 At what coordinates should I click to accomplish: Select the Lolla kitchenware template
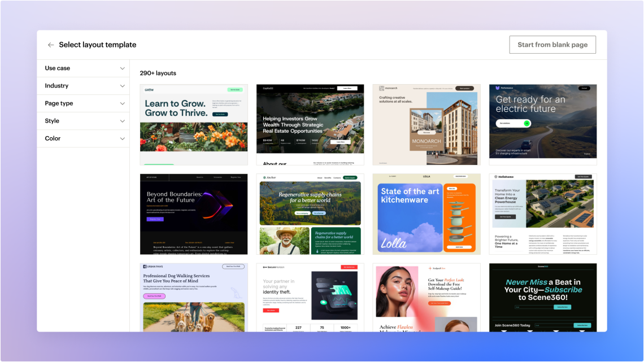(427, 214)
